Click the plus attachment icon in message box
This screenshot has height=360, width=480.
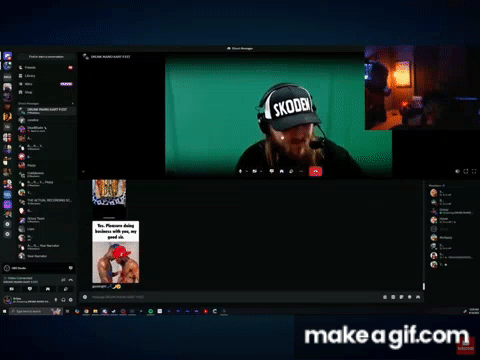pyautogui.click(x=85, y=297)
